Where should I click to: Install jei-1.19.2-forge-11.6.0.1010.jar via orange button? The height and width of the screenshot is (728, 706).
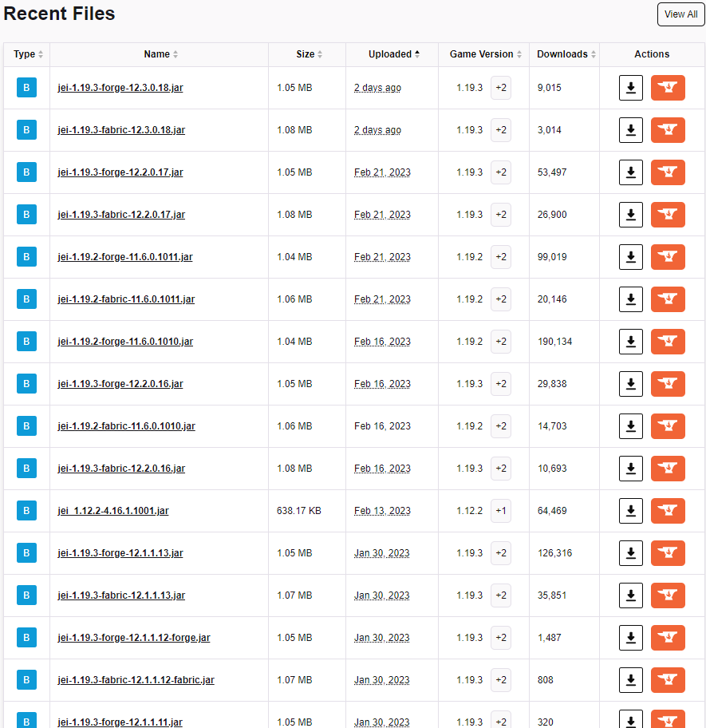coord(668,342)
